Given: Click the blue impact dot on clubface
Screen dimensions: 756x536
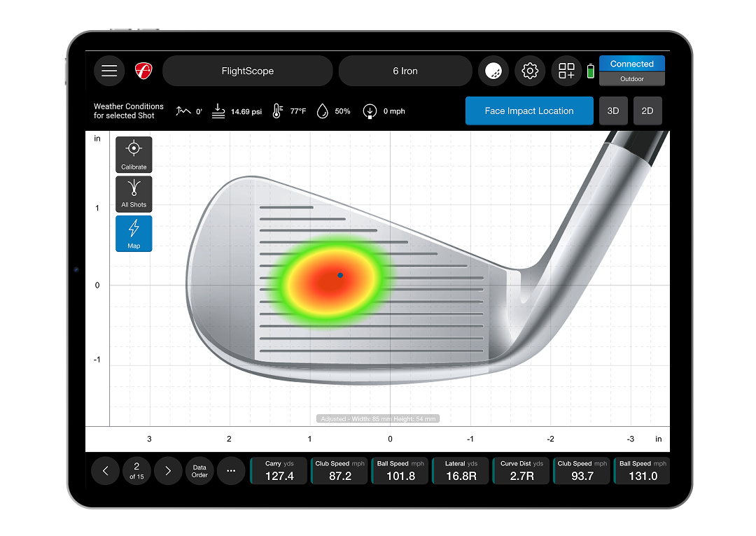Looking at the screenshot, I should 340,275.
